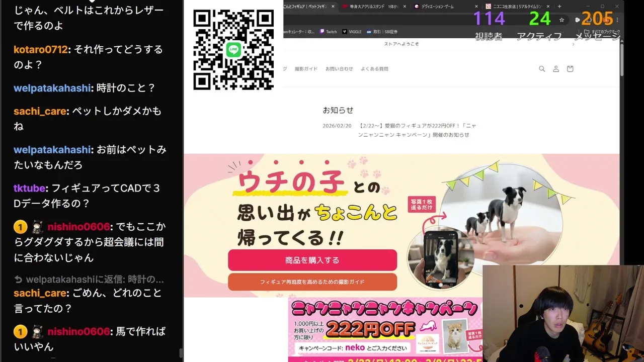Click the reply arrow beside welpatakahashiに返信
Viewport: 644px width, 362px height.
[x=18, y=279]
